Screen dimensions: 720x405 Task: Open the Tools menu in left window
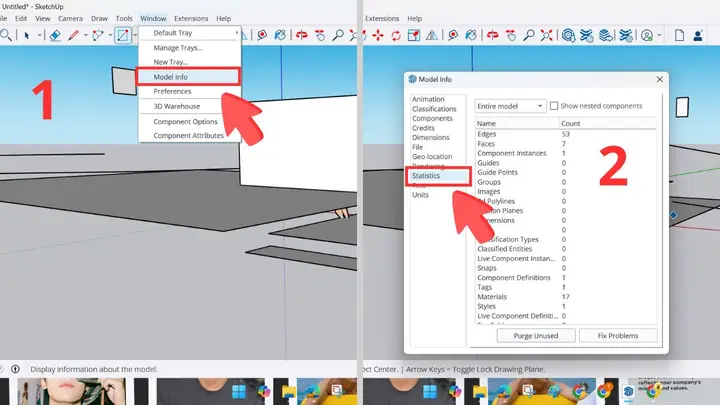(124, 18)
